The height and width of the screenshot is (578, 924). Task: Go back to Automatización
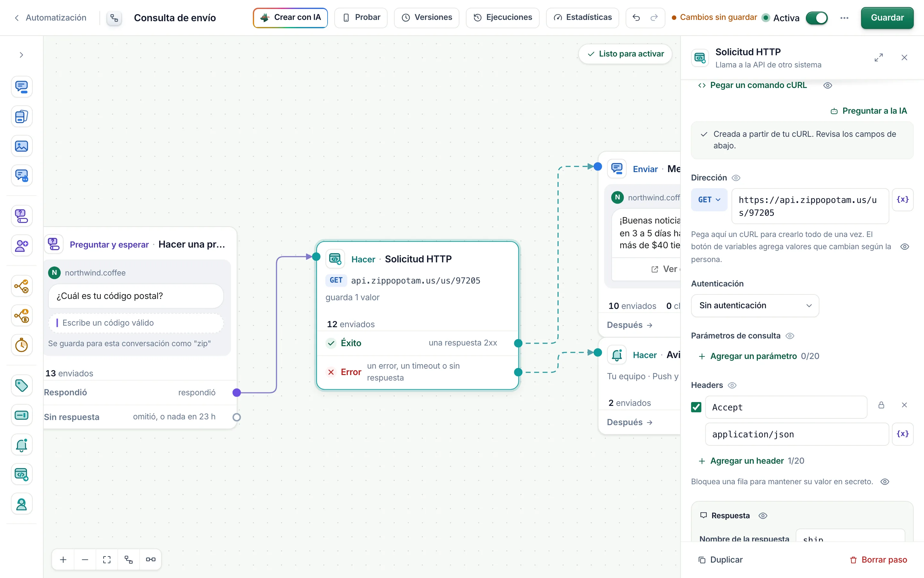pos(50,18)
